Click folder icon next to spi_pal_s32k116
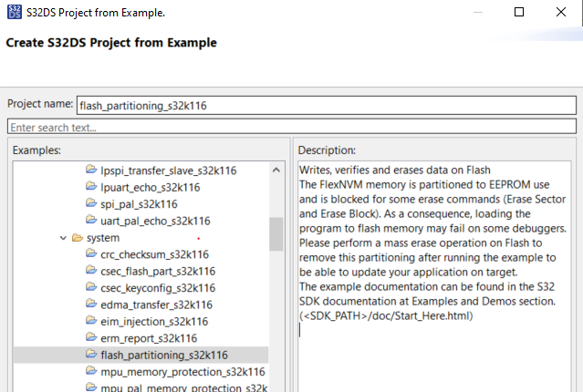 point(91,203)
